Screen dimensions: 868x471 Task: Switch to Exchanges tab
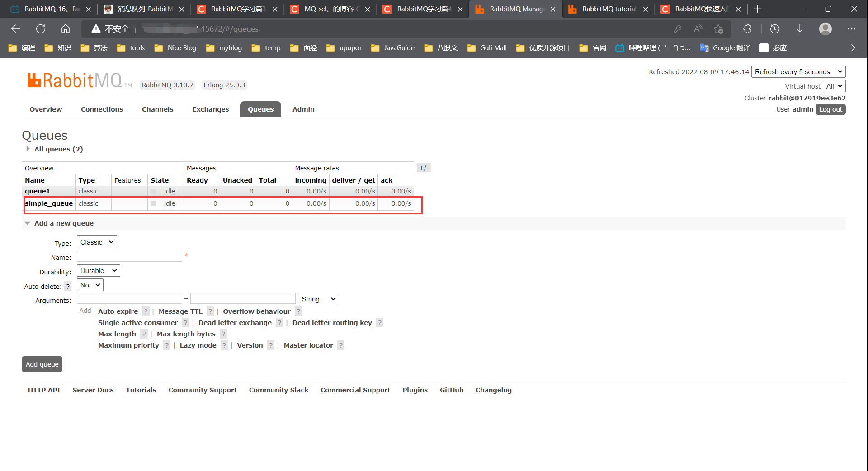[211, 109]
